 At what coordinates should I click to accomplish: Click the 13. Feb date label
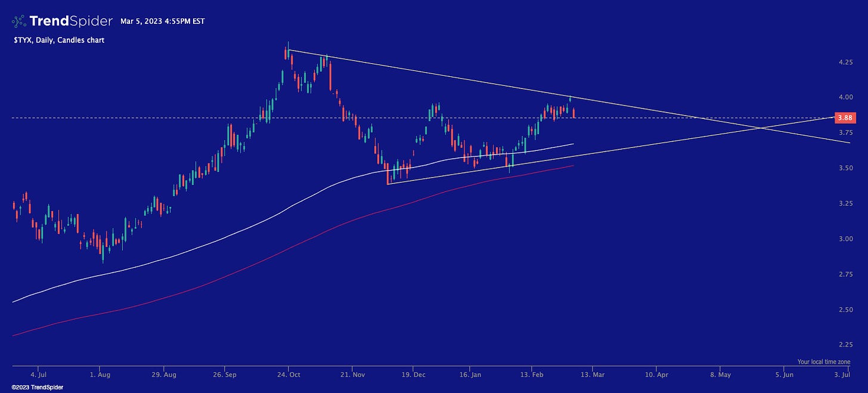532,375
